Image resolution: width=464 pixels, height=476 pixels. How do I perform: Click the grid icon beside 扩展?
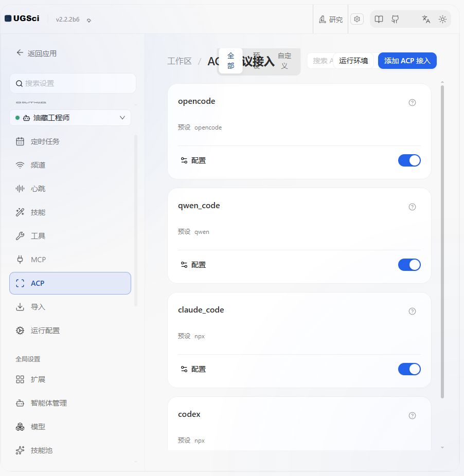[x=20, y=379]
